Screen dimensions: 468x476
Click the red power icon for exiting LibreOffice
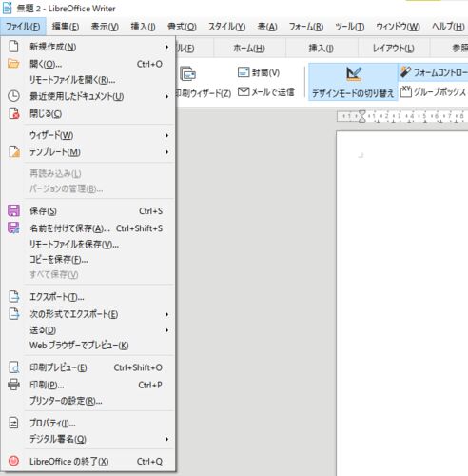click(x=13, y=461)
